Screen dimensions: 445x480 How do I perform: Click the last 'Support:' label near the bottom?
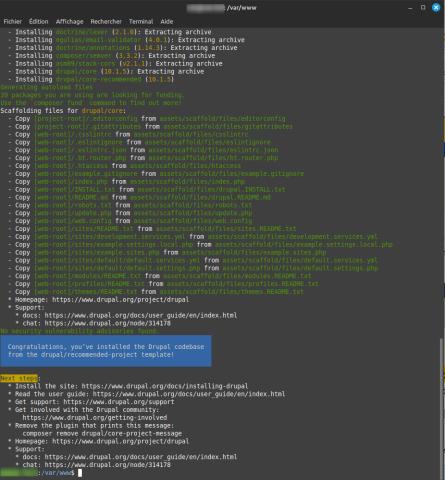(30, 449)
